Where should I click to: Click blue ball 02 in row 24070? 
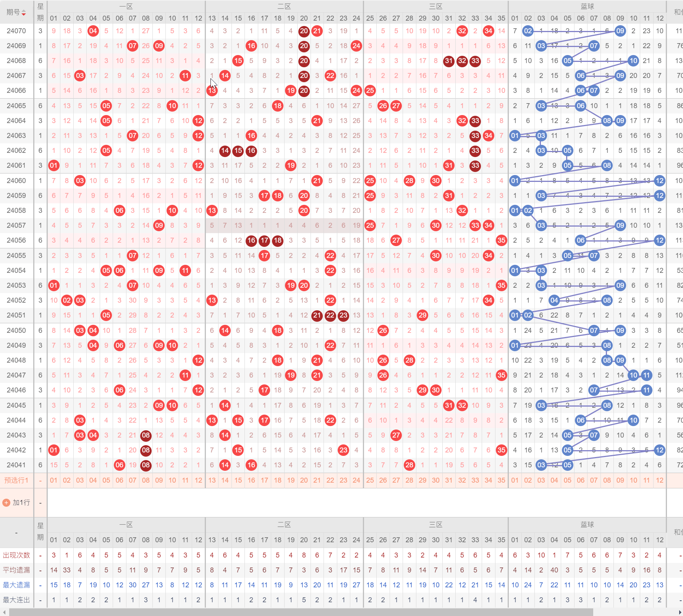[528, 31]
